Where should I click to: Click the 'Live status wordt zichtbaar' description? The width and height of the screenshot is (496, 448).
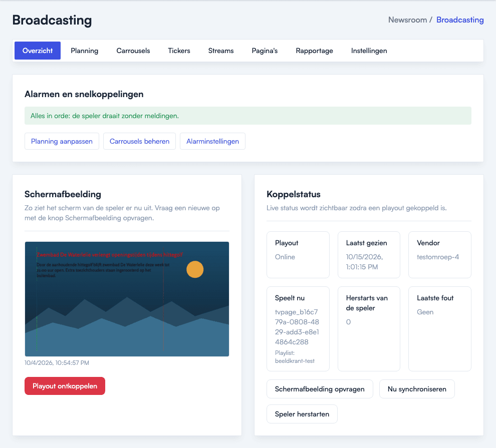357,208
